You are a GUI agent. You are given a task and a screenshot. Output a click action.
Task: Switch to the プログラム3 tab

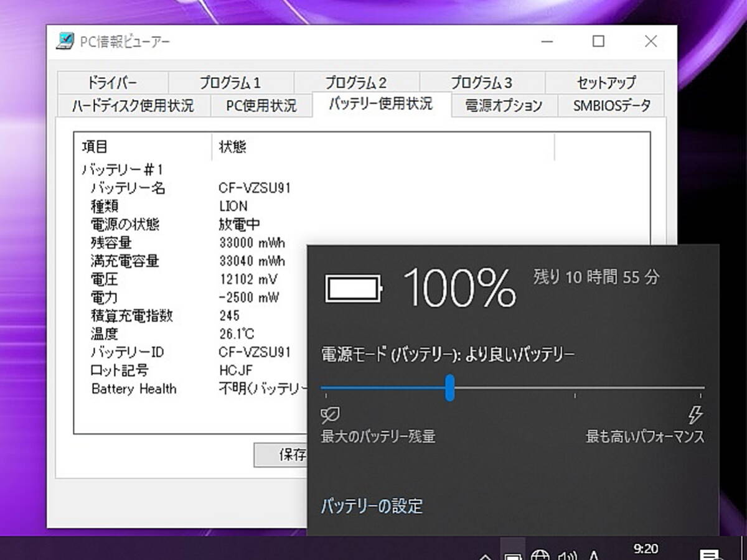(482, 82)
